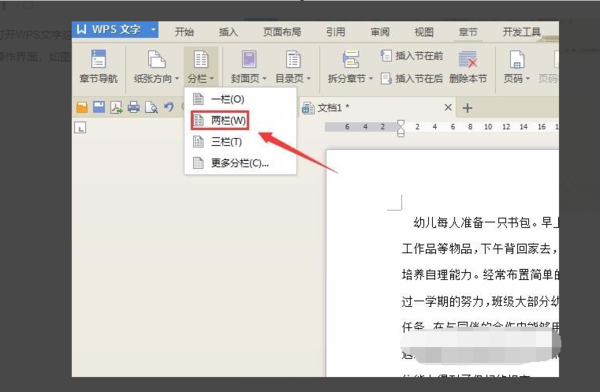Open the 页面布局 ribbon tab
Screen dimensions: 600x392
pyautogui.click(x=282, y=32)
